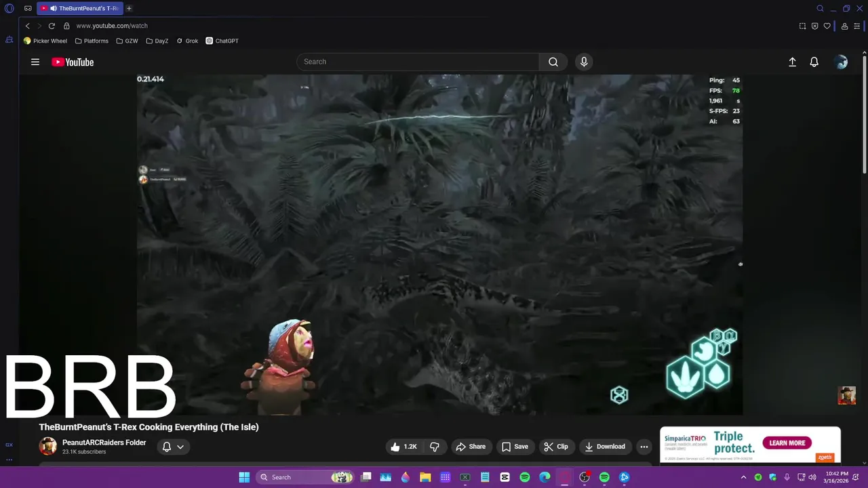Open browser tab search magnifier

[x=820, y=9]
